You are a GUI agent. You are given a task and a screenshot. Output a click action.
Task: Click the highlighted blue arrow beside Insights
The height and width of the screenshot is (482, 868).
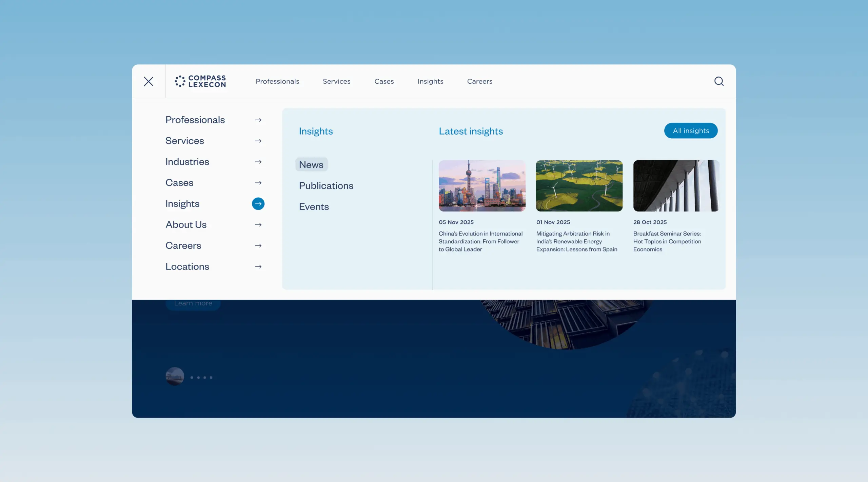tap(258, 204)
